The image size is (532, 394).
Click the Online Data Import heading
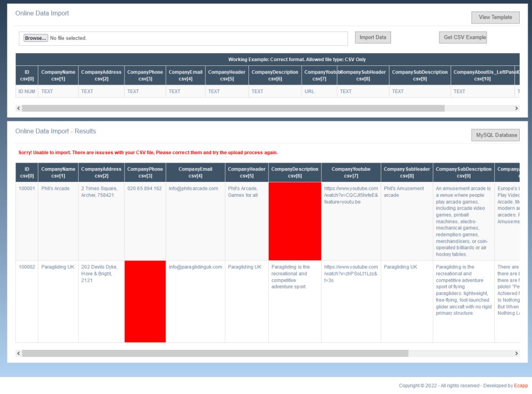42,13
